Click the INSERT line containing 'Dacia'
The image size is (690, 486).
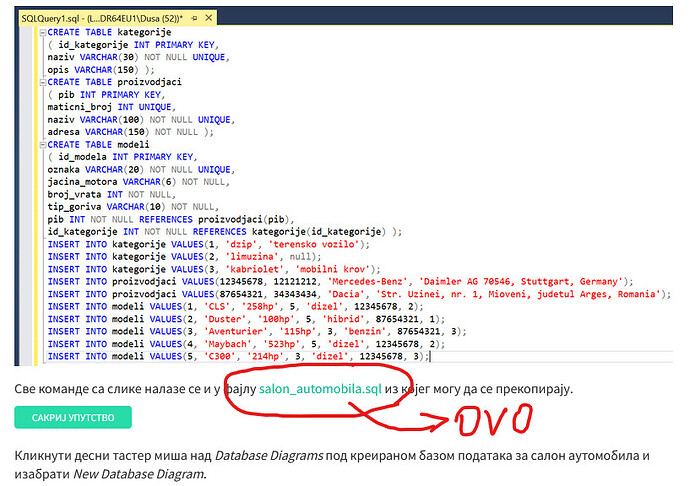click(359, 294)
